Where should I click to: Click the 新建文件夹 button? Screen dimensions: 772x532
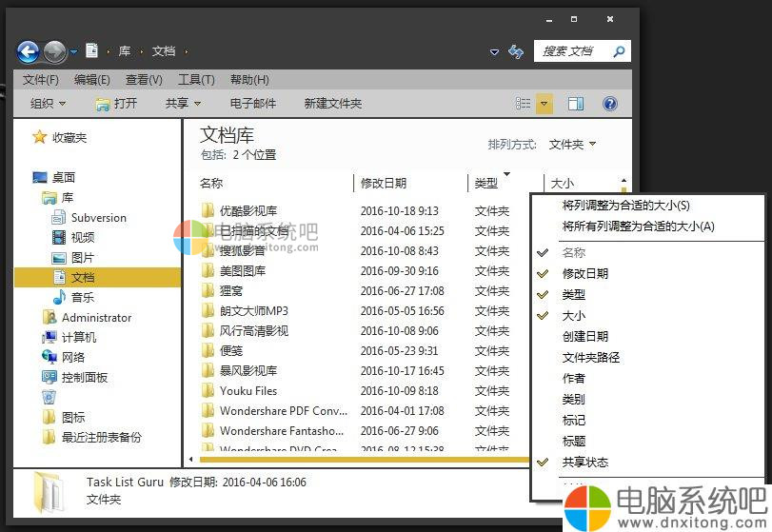[333, 104]
